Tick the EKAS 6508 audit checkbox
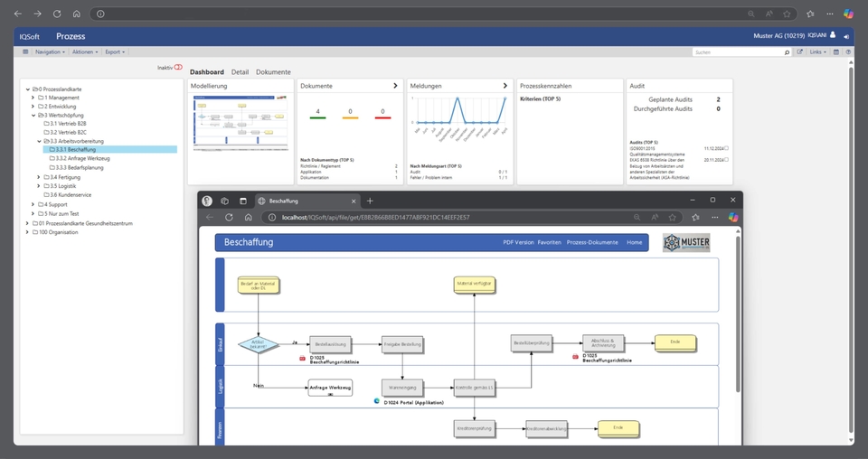The image size is (868, 459). pos(727,159)
